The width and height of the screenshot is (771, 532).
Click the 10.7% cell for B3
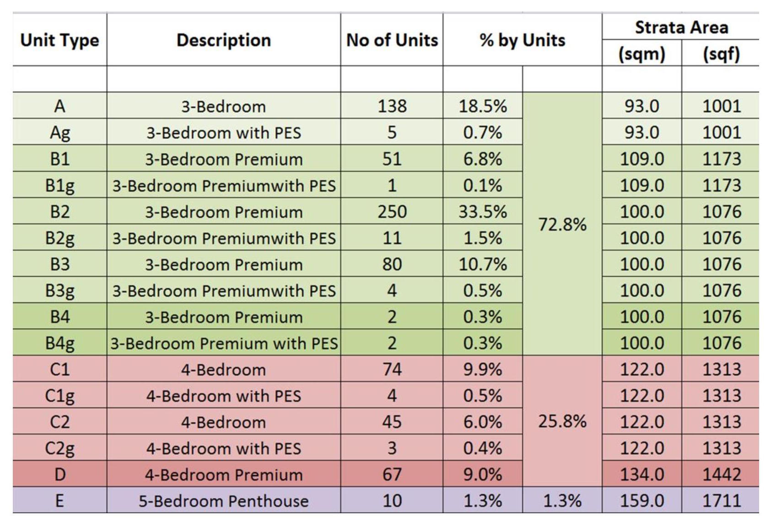click(483, 264)
